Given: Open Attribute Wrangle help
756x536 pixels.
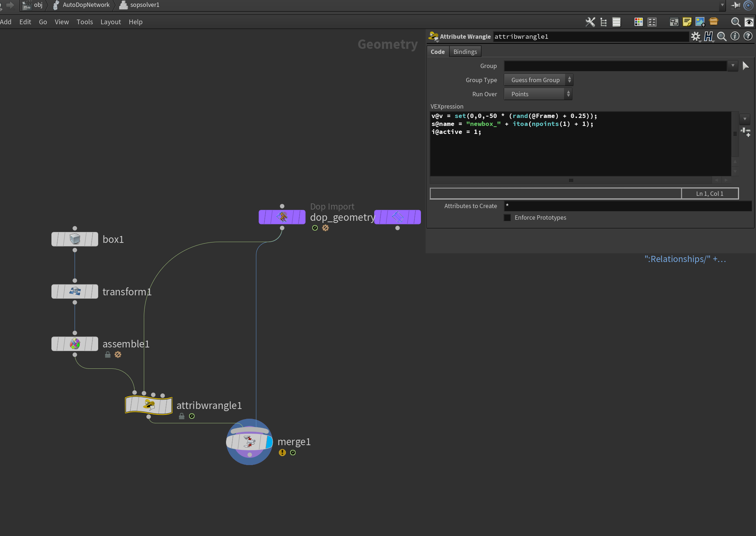Looking at the screenshot, I should (748, 37).
